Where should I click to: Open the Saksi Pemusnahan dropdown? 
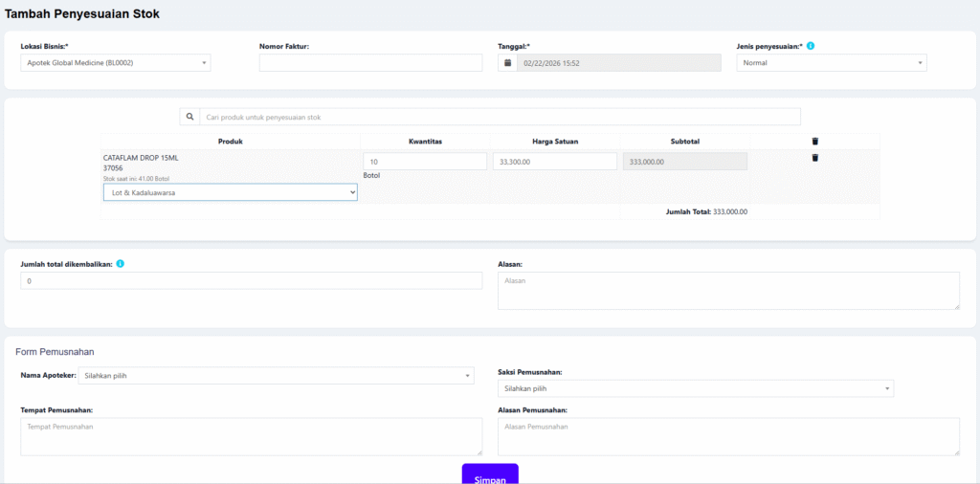point(695,388)
